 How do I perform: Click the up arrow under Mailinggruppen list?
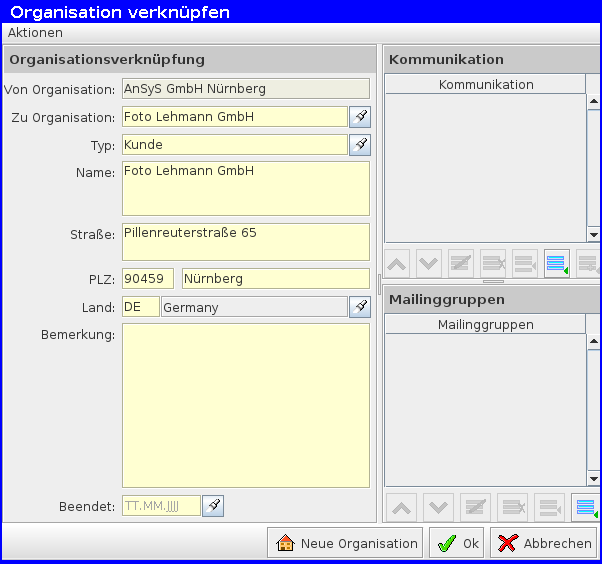401,508
